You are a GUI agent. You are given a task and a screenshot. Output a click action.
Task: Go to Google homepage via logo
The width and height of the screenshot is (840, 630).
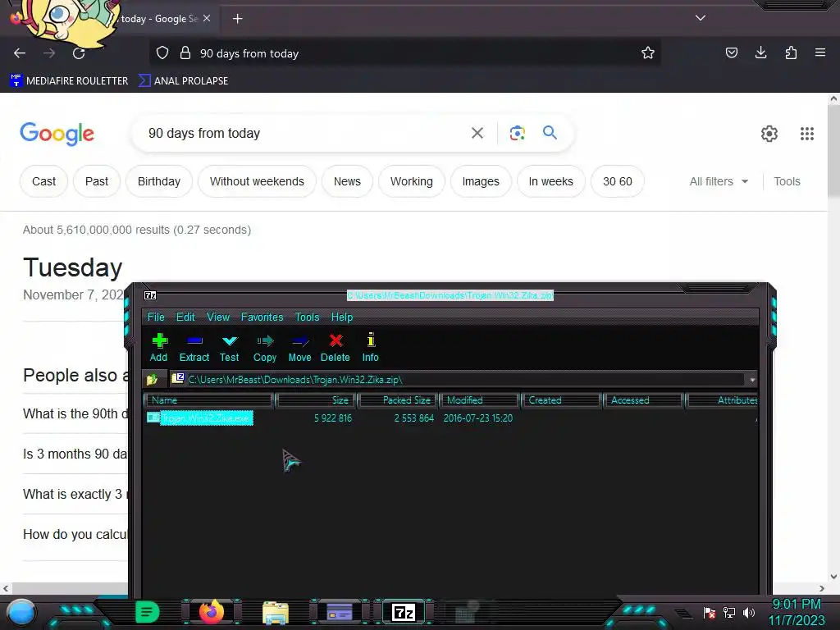57,134
